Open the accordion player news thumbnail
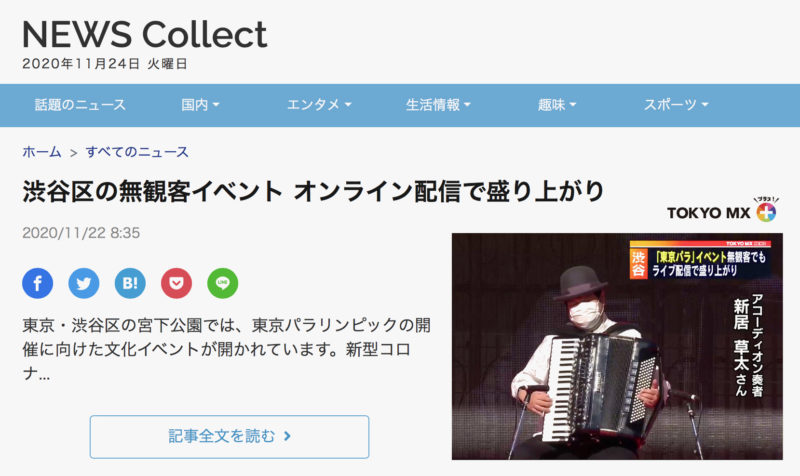The height and width of the screenshot is (476, 800). 617,346
